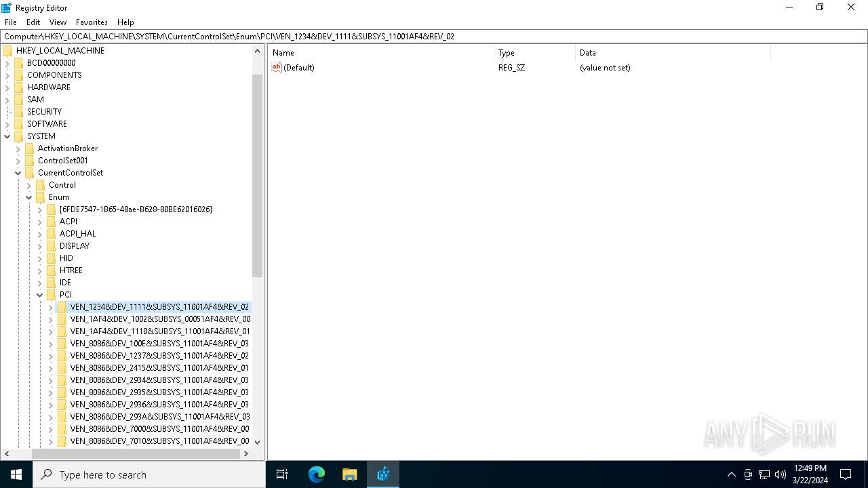Select VEN_8086&DEV_1237 key
Screen dimensions: 868x488
[x=159, y=356]
